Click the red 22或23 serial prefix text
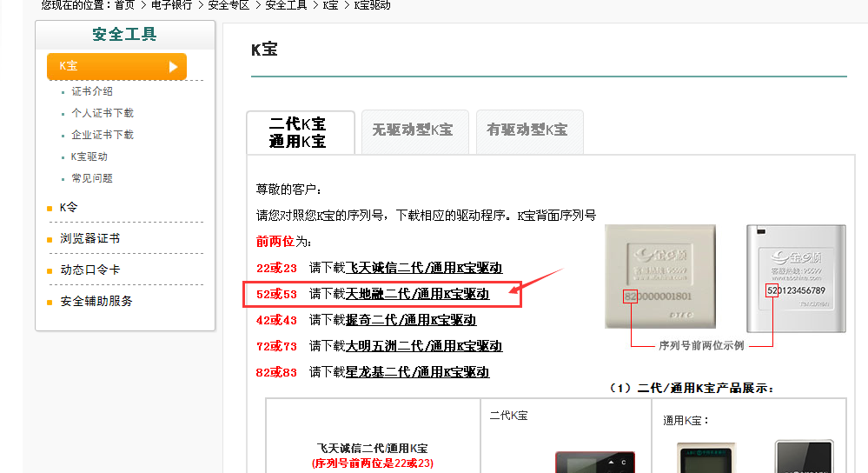This screenshot has height=473, width=868. (x=276, y=268)
